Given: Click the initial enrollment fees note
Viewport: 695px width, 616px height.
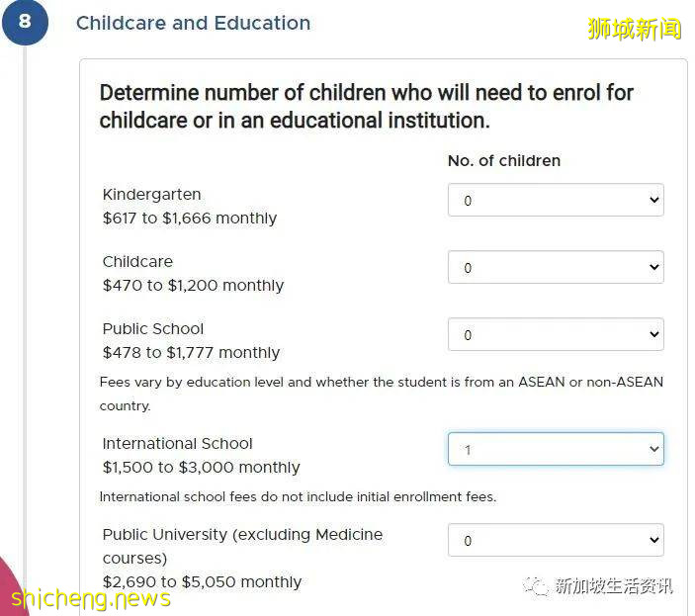Looking at the screenshot, I should coord(298,496).
